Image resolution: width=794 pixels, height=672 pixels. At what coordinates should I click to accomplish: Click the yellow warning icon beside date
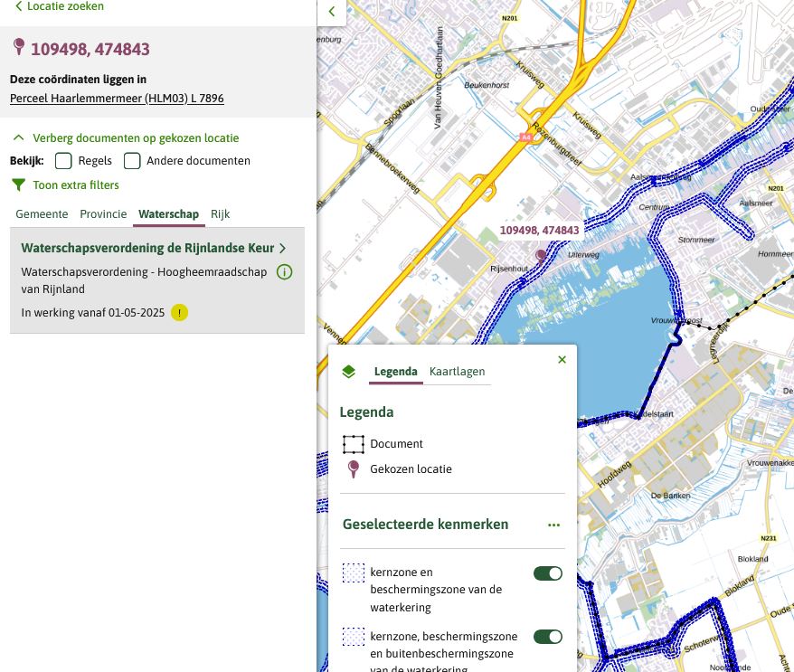pos(180,313)
